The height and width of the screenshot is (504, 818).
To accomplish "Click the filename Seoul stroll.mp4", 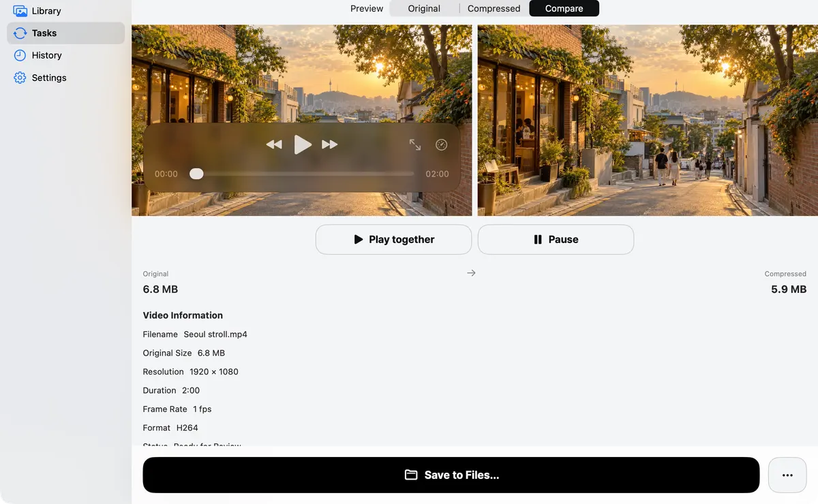I will 215,334.
